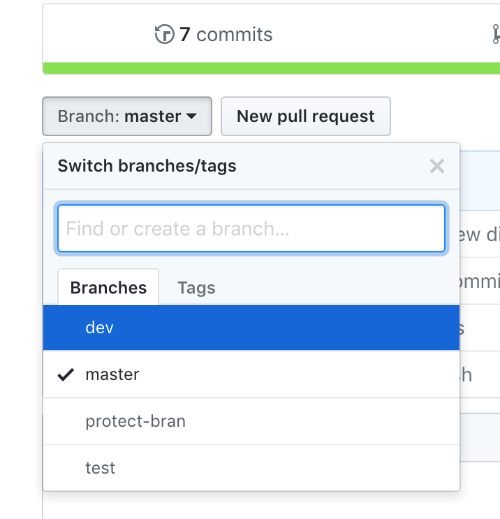Screen dimensions: 500x519
Task: Click the New pull request button
Action: coord(306,116)
